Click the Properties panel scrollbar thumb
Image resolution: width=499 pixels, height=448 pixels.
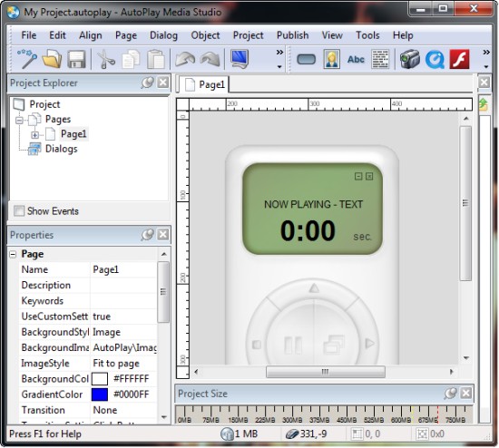(163, 292)
